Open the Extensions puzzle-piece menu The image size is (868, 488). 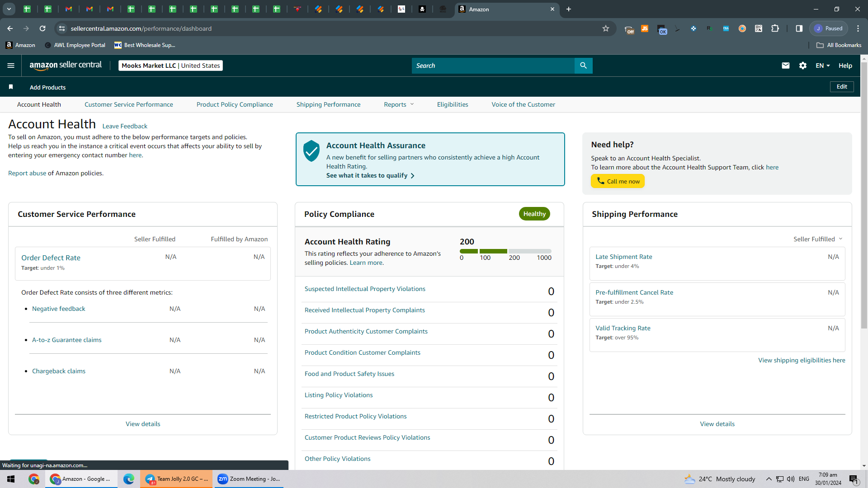tap(775, 28)
